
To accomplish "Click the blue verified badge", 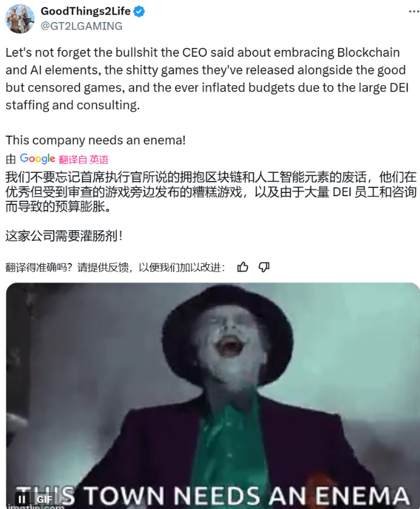I will (x=139, y=12).
